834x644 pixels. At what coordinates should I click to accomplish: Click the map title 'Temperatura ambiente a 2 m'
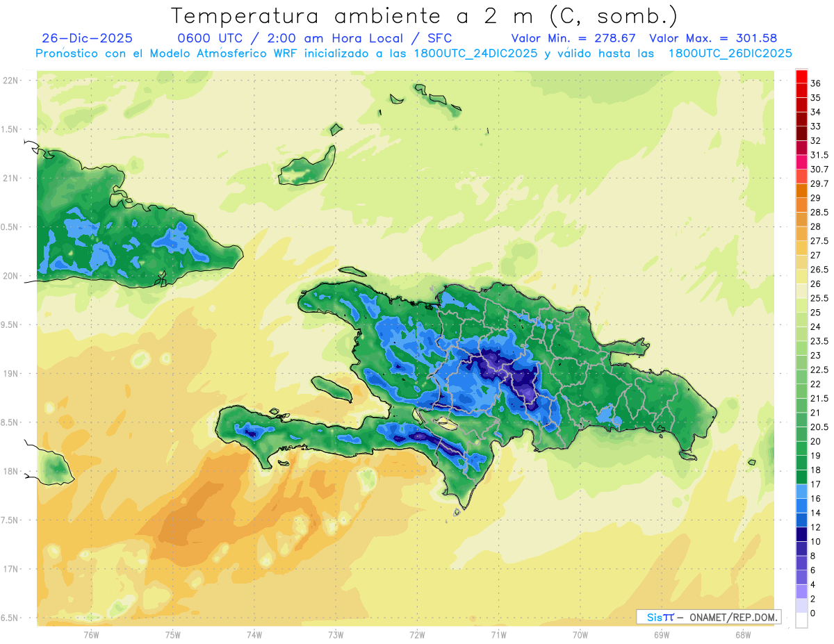click(x=354, y=16)
